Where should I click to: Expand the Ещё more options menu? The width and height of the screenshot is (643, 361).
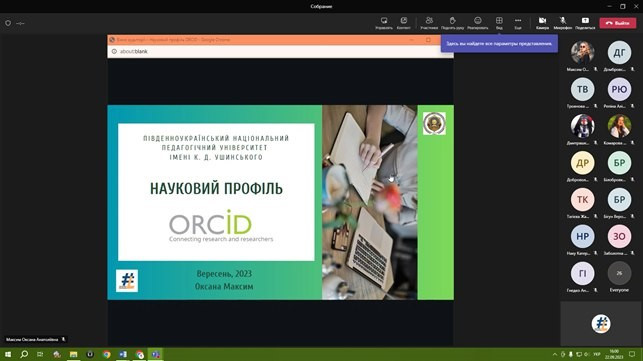click(x=518, y=23)
